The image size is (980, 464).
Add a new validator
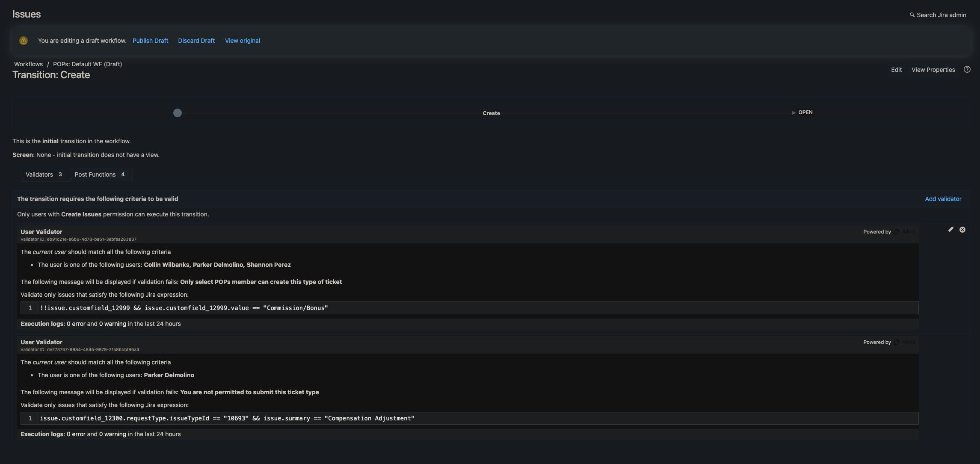click(943, 198)
